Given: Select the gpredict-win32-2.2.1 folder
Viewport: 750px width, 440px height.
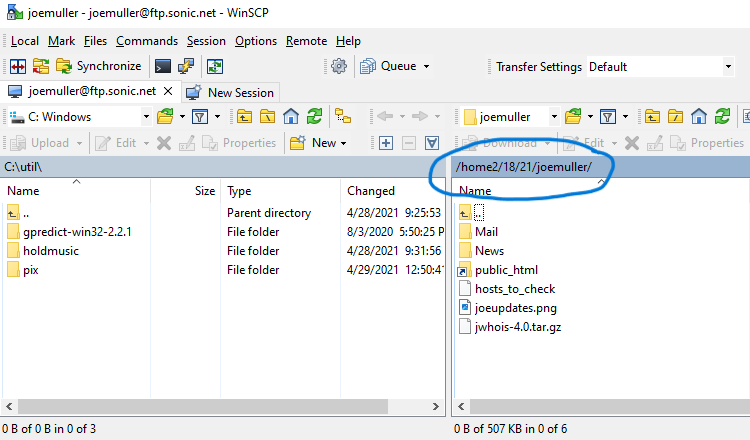Looking at the screenshot, I should 70,232.
